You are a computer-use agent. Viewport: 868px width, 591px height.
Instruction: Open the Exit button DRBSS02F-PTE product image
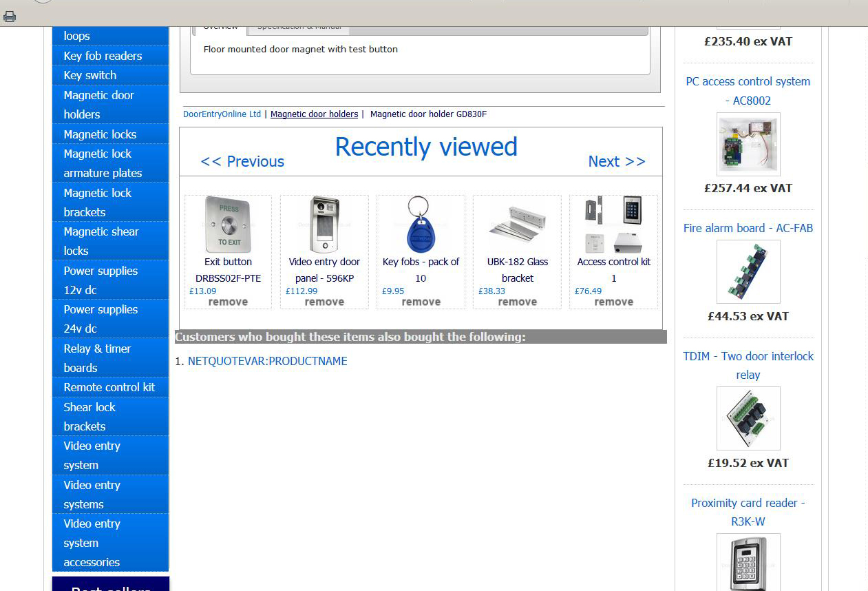pyautogui.click(x=228, y=225)
